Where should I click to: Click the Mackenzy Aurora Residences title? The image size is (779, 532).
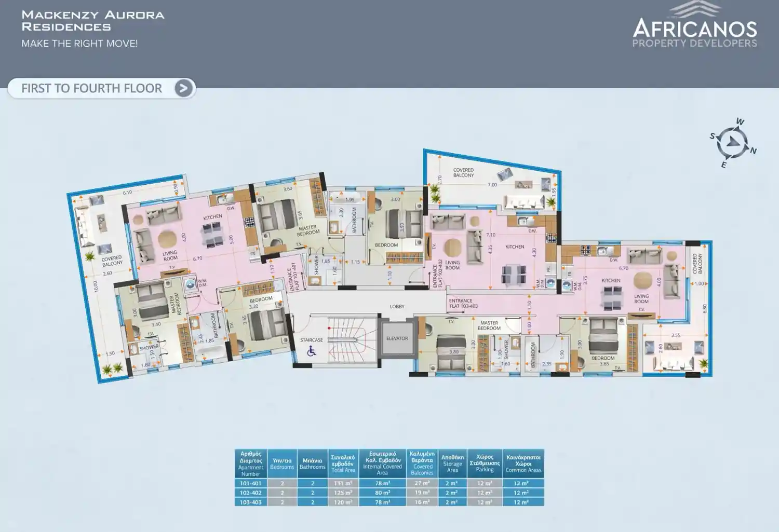coord(92,21)
